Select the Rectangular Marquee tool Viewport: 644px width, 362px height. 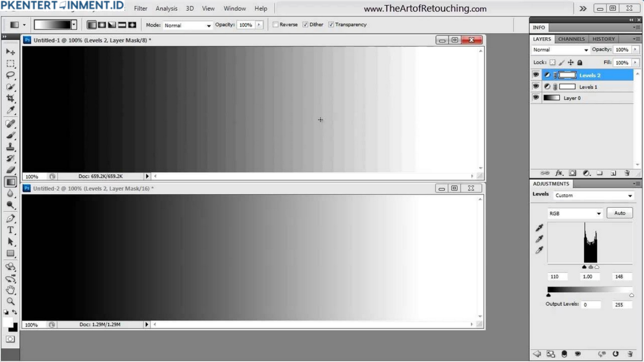[10, 63]
